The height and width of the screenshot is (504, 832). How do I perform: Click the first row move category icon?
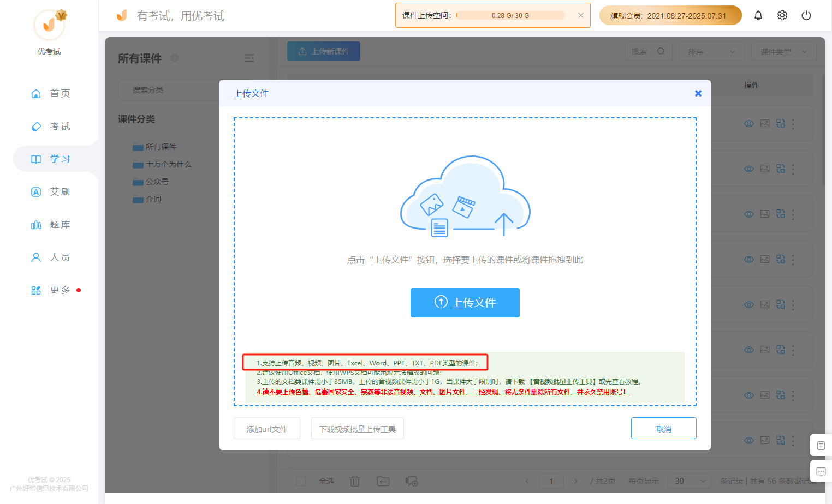781,124
